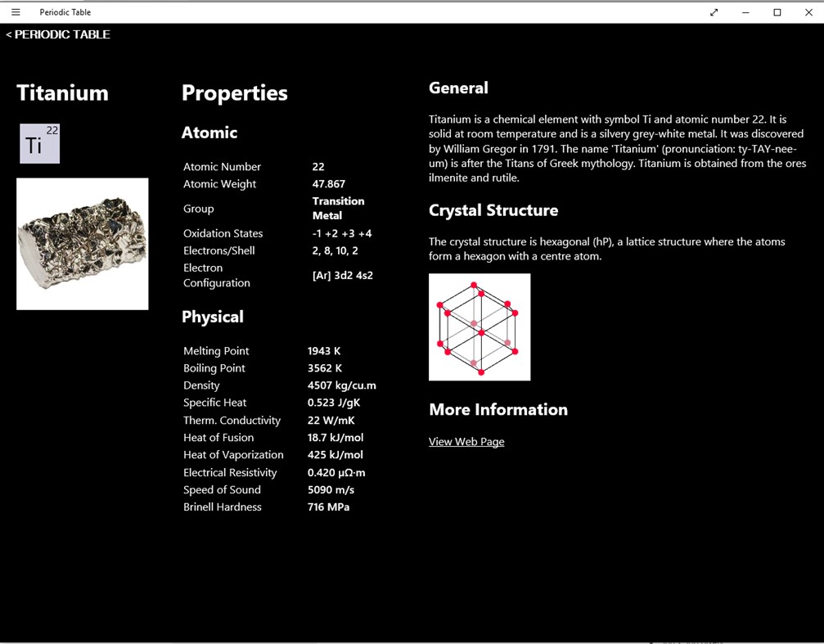Minimize the Periodic Table window
Screen dimensions: 824x644
[x=745, y=12]
